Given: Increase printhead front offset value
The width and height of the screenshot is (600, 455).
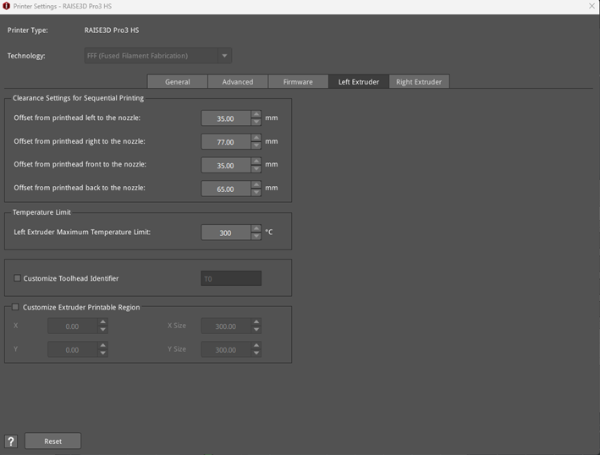Looking at the screenshot, I should [256, 161].
